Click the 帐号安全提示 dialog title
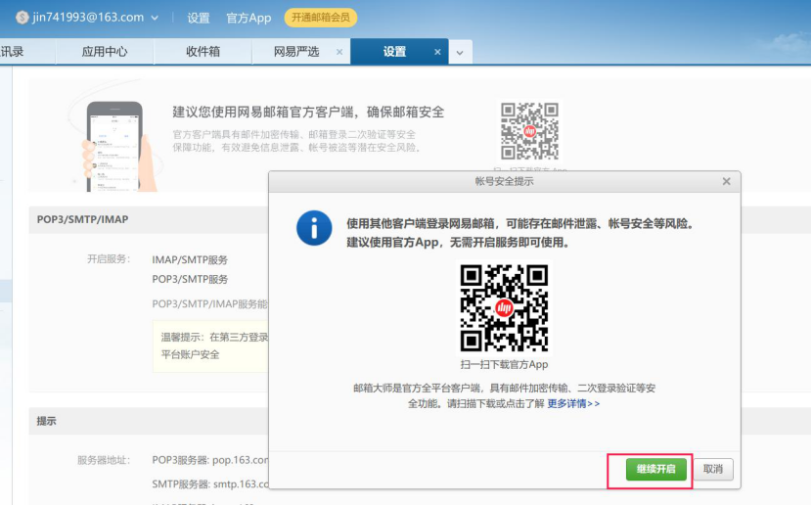The width and height of the screenshot is (812, 505). point(504,181)
